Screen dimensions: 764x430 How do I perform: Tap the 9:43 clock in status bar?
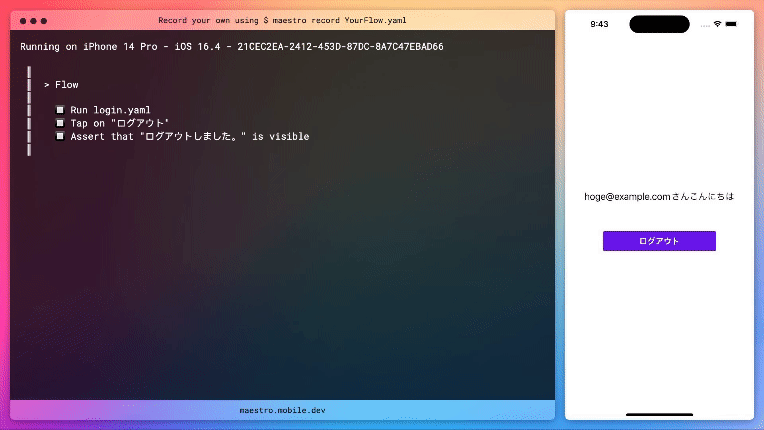599,24
